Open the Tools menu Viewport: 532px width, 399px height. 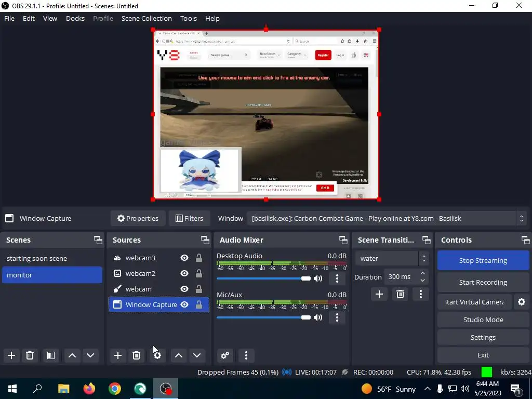tap(188, 18)
